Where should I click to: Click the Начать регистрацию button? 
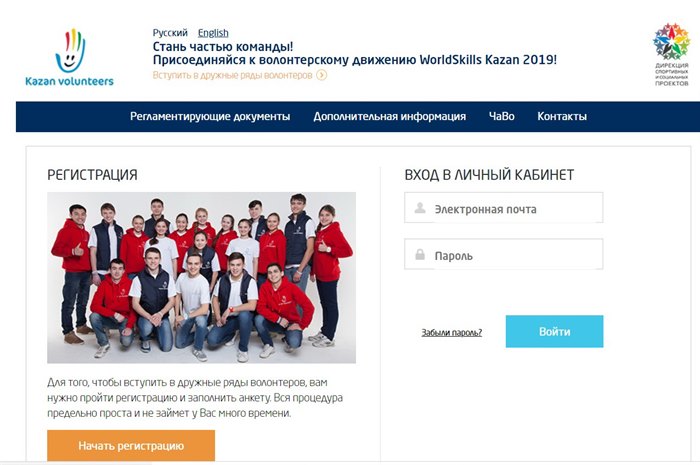(x=131, y=445)
